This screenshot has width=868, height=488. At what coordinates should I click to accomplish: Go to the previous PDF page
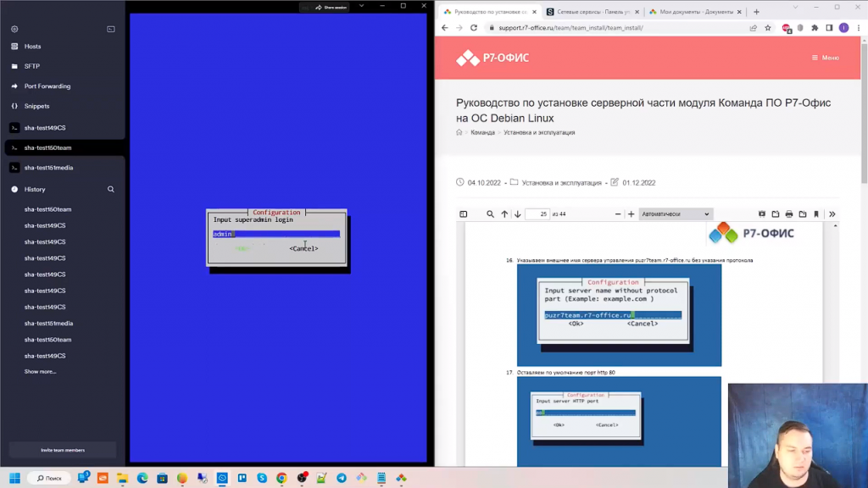pos(504,214)
